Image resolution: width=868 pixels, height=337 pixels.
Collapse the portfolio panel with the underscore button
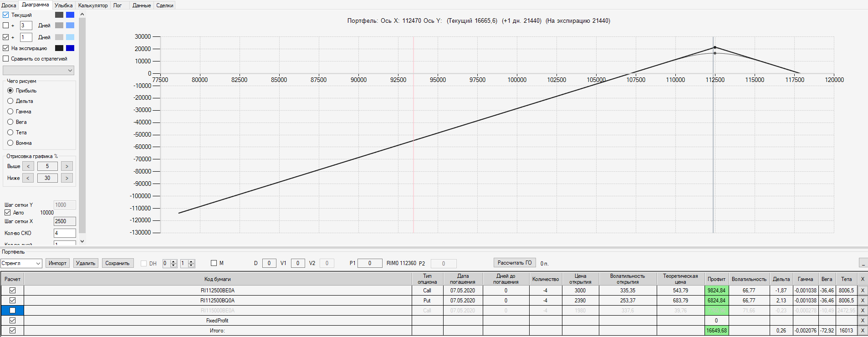tap(863, 263)
